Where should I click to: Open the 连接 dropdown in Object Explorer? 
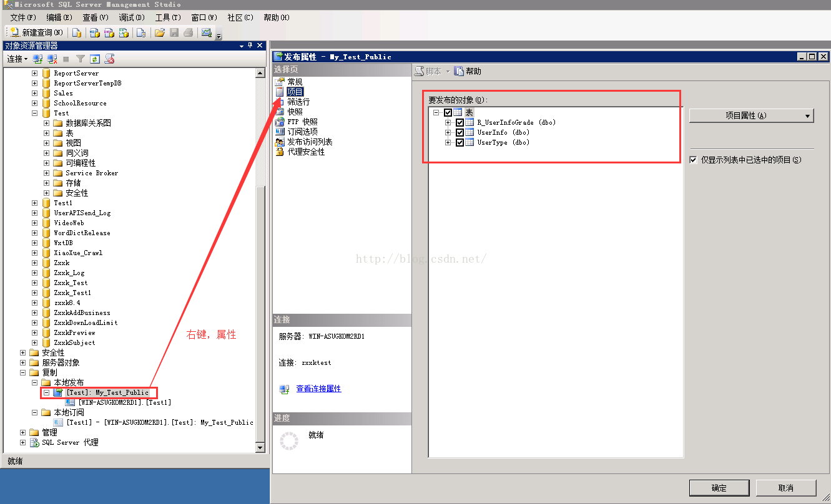17,59
